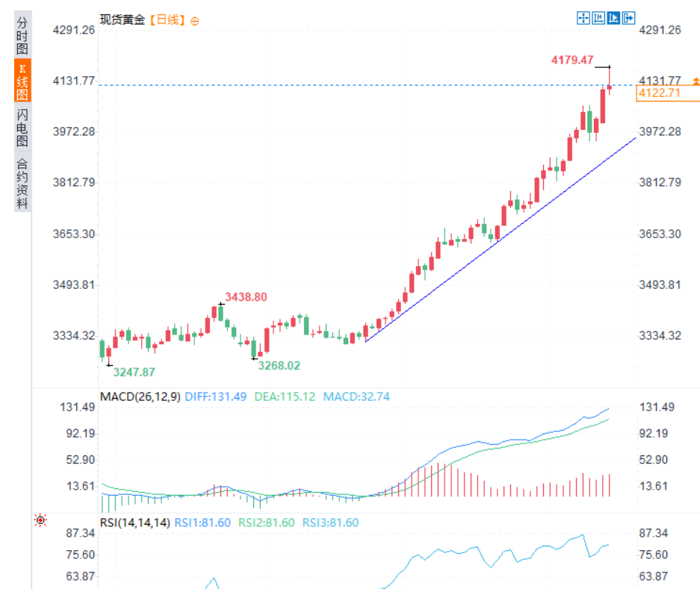
Task: Open the 闪电图 tab
Action: point(22,128)
